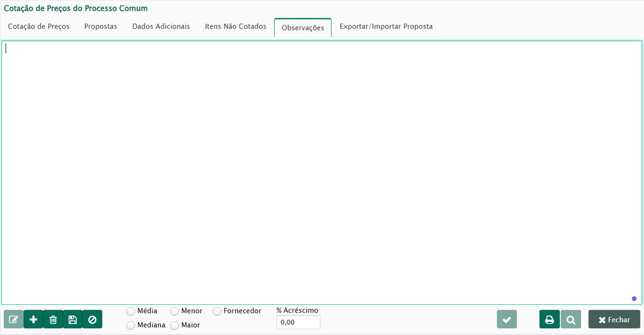Select the Menor radio option

pyautogui.click(x=175, y=311)
